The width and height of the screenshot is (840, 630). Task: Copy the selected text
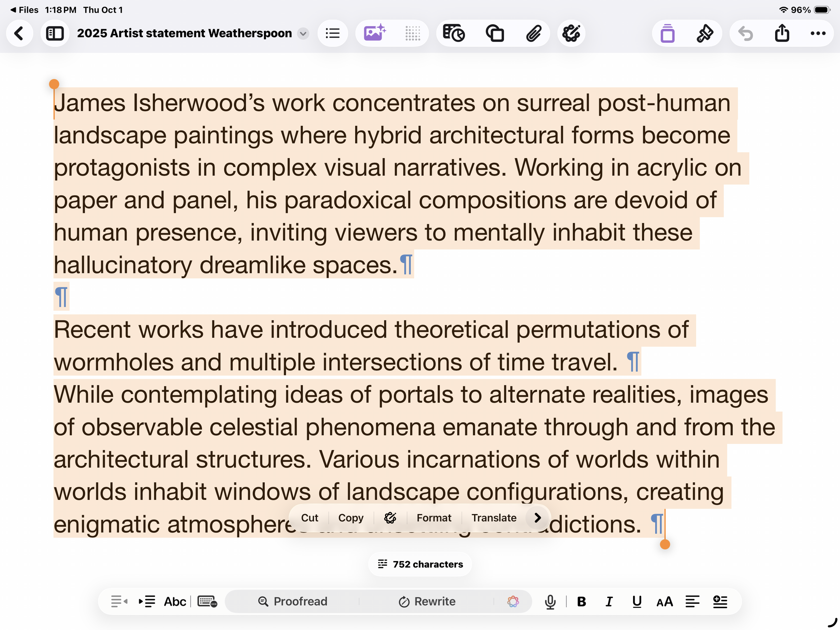tap(350, 517)
